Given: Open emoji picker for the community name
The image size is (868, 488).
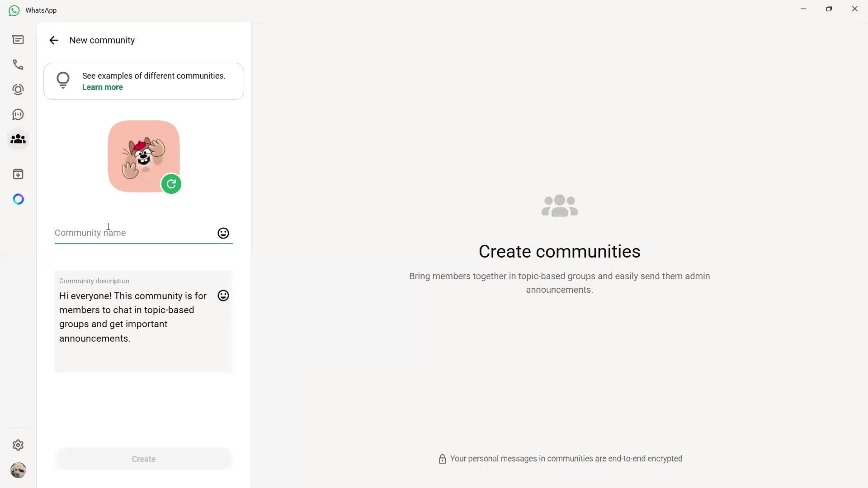Looking at the screenshot, I should point(222,233).
